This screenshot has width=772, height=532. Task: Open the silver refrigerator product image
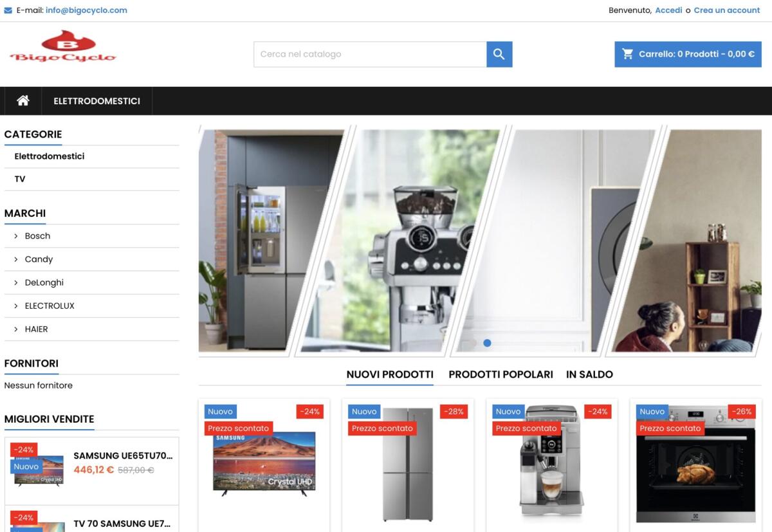tap(408, 464)
